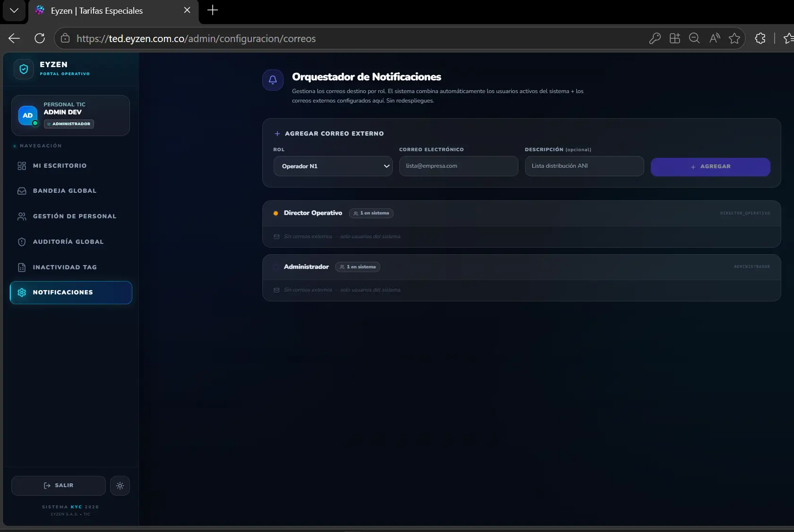Click the notification bell header icon
Viewport: 794px width, 532px height.
pyautogui.click(x=273, y=80)
